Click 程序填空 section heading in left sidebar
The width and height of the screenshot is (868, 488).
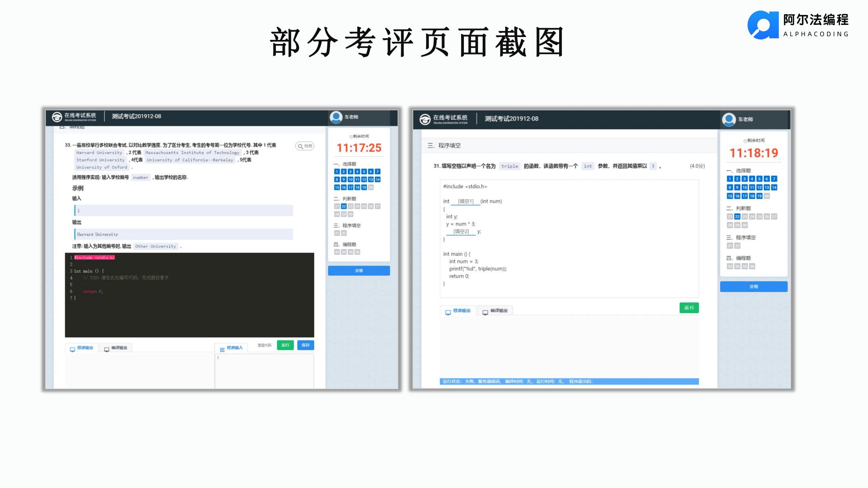pyautogui.click(x=347, y=226)
